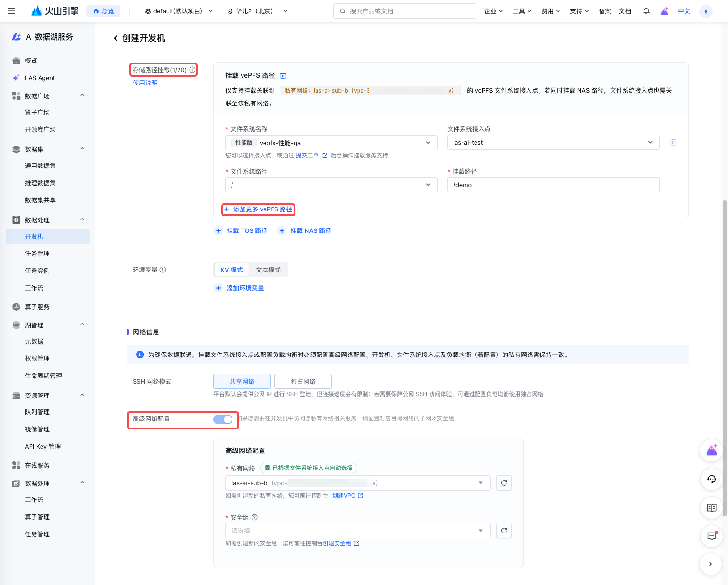The height and width of the screenshot is (585, 728).
Task: Open 任务实例 in the sidebar
Action: coord(37,271)
